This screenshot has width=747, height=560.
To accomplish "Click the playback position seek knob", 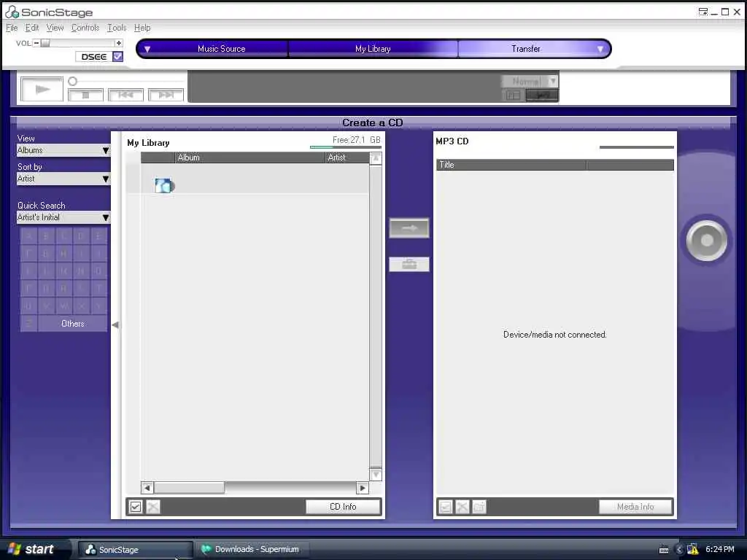I will (x=72, y=82).
